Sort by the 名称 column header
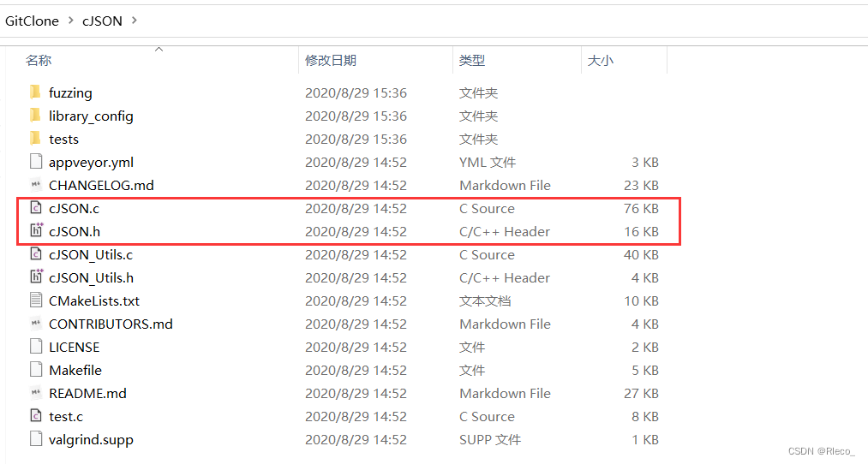Viewport: 868px width, 464px height. tap(39, 60)
